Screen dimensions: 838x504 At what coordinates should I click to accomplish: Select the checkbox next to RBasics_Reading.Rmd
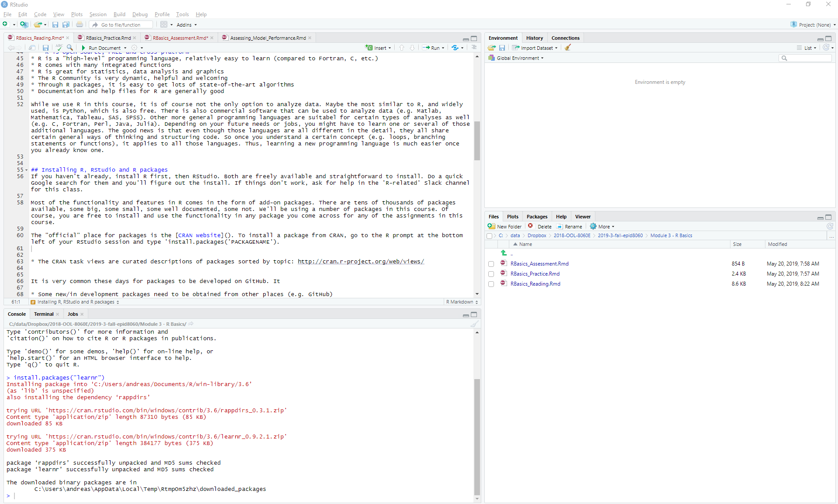(x=491, y=284)
